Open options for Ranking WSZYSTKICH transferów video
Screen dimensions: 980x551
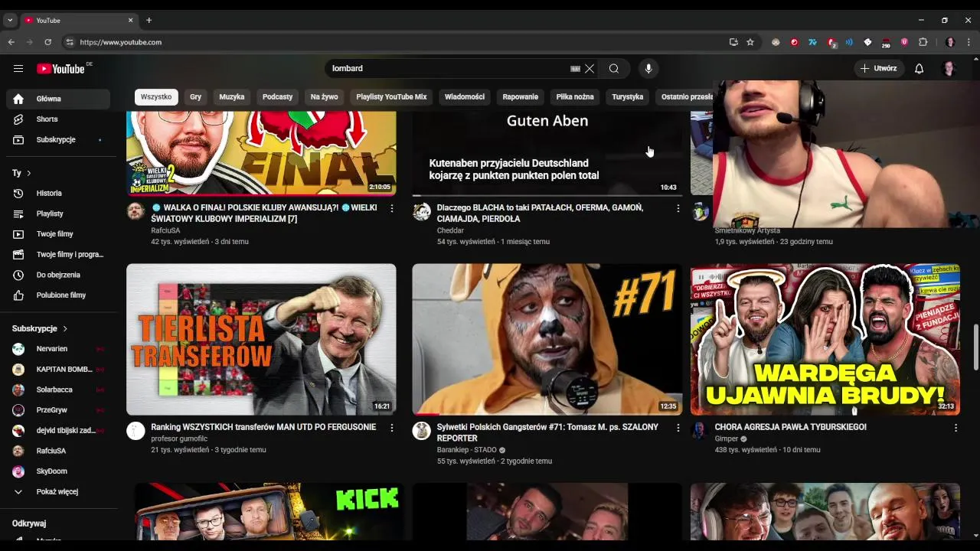[392, 428]
